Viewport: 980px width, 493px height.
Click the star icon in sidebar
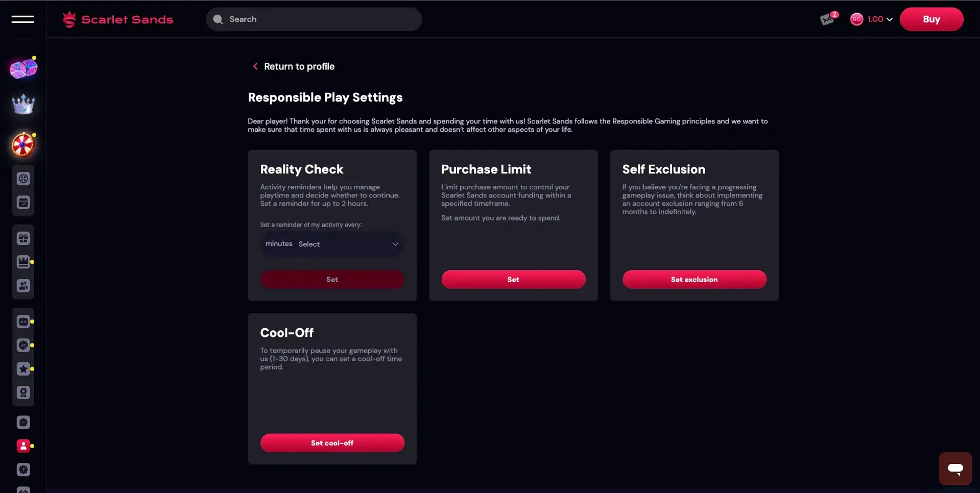pos(23,369)
